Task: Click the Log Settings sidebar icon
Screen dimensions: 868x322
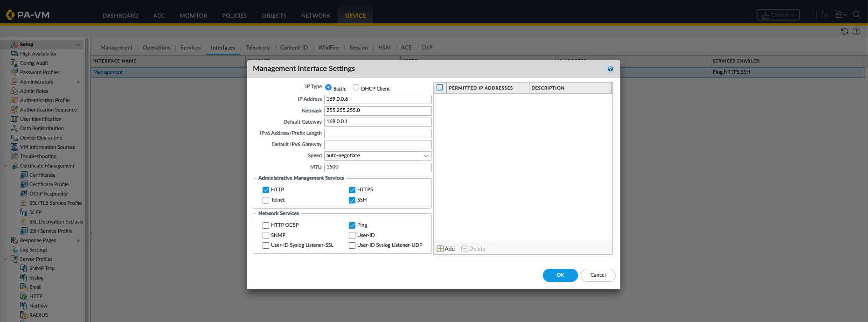Action: (14, 250)
